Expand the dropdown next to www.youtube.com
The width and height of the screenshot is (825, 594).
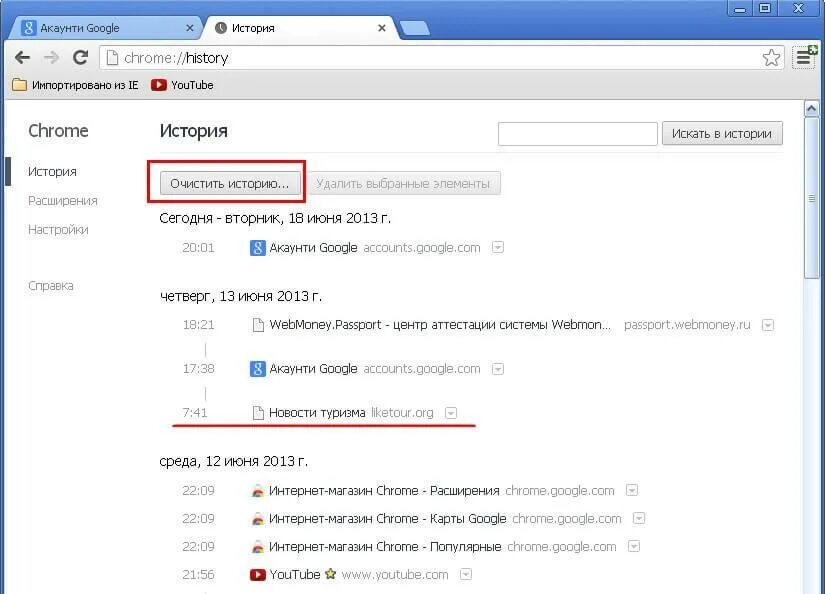pos(466,574)
